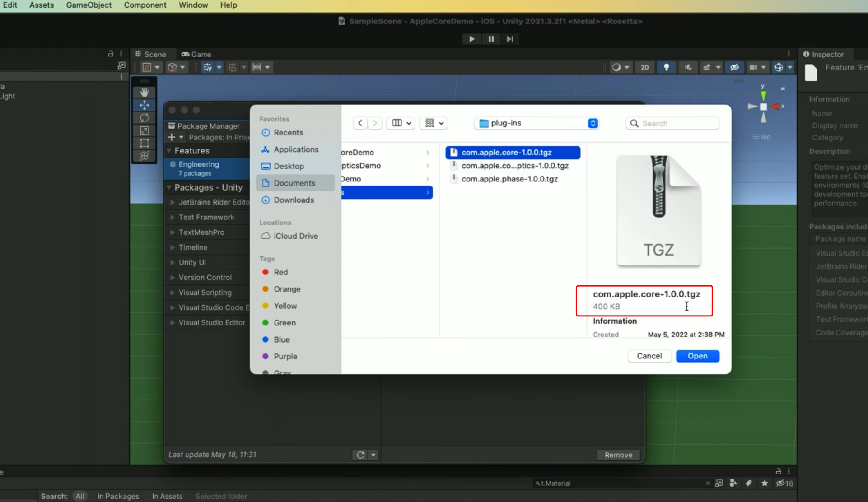Toggle grid snapping icon

tap(233, 67)
